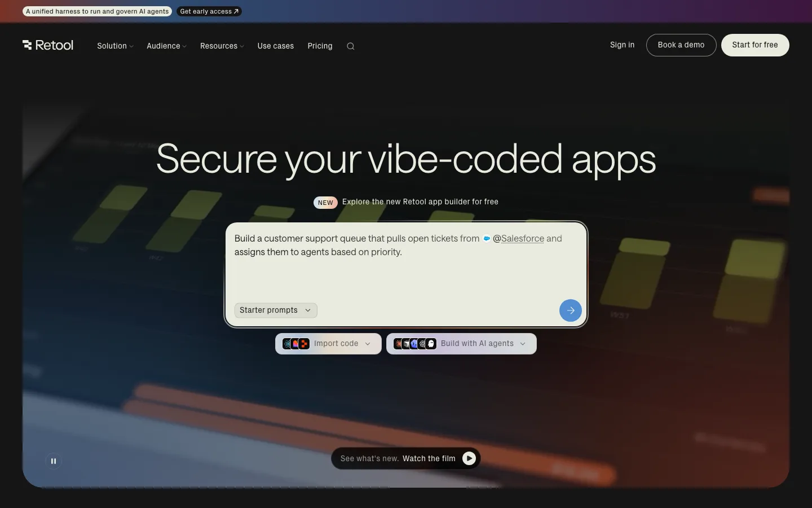The width and height of the screenshot is (812, 508).
Task: Open the Import code dropdown
Action: (x=328, y=344)
